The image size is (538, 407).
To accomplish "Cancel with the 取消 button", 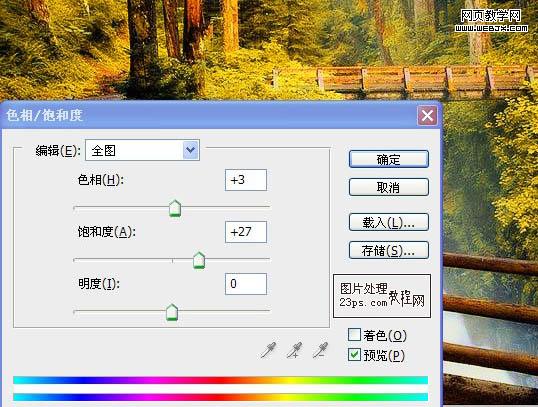I will (389, 187).
